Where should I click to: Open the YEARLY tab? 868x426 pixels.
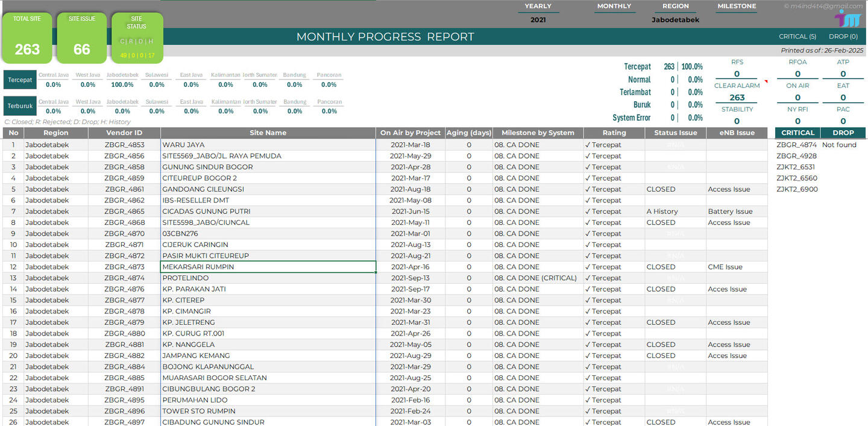pos(538,6)
